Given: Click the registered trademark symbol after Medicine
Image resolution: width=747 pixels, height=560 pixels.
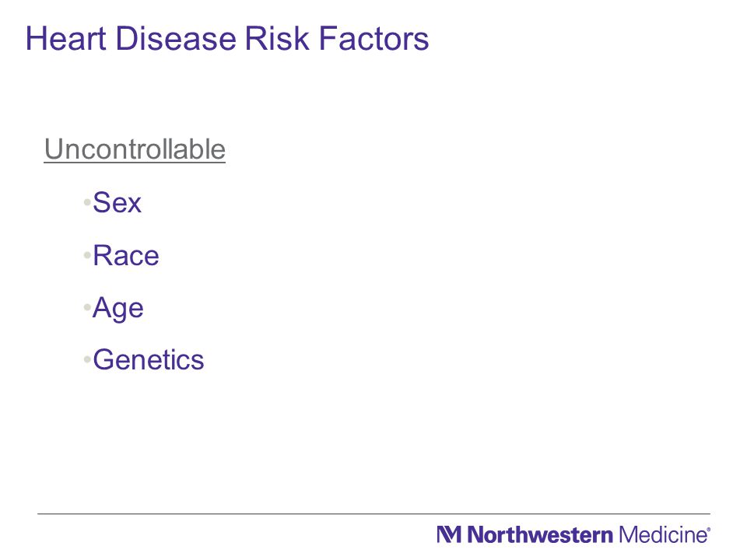Looking at the screenshot, I should 708,529.
